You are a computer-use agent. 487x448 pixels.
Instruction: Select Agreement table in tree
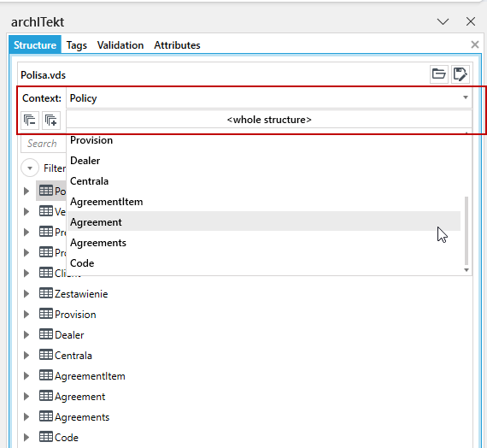pyautogui.click(x=72, y=397)
